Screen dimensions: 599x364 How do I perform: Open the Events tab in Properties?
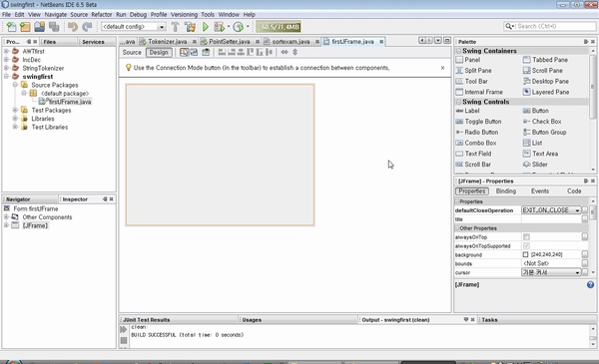pyautogui.click(x=540, y=191)
